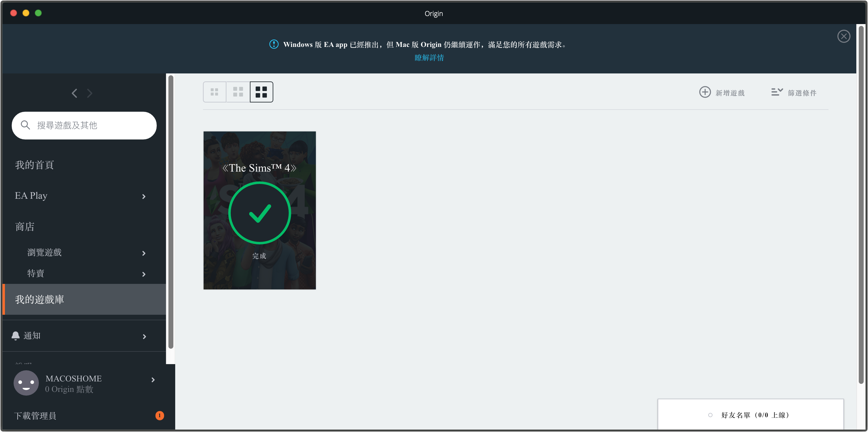Select 我的遊戲庫 in sidebar
The height and width of the screenshot is (432, 868).
pos(84,299)
